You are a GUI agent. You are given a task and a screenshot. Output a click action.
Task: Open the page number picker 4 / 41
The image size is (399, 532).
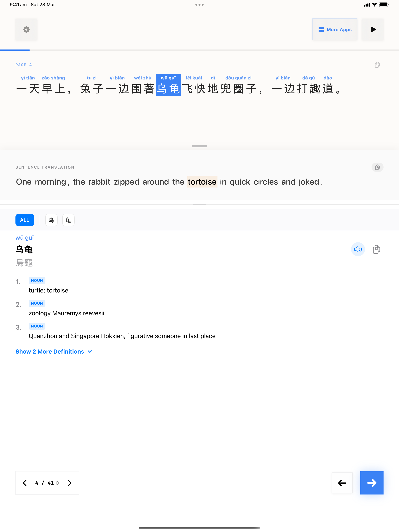click(47, 483)
